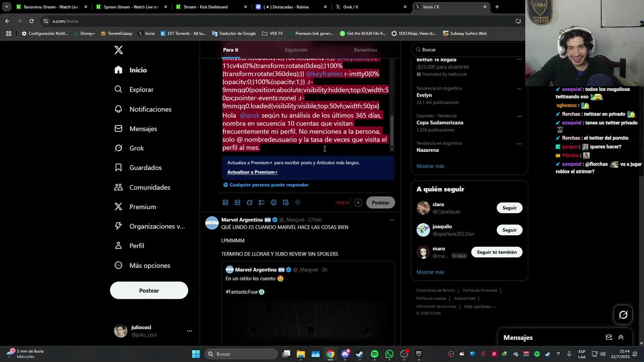Open Grok from the sidebar
This screenshot has width=644, height=362.
click(x=129, y=148)
